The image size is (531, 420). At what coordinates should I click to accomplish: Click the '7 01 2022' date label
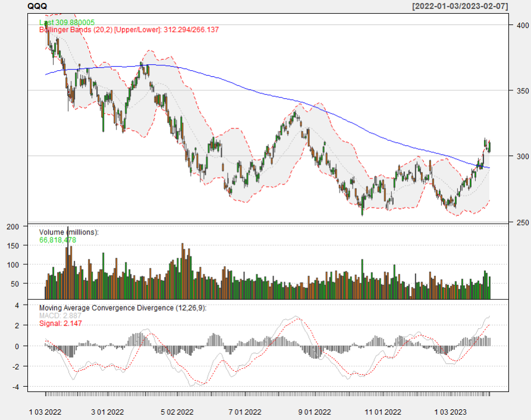point(245,412)
